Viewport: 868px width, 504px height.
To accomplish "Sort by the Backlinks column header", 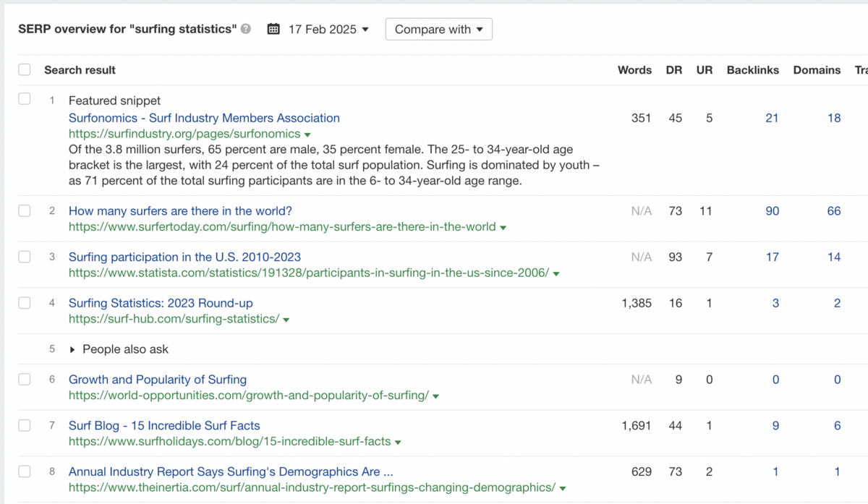I will click(752, 70).
